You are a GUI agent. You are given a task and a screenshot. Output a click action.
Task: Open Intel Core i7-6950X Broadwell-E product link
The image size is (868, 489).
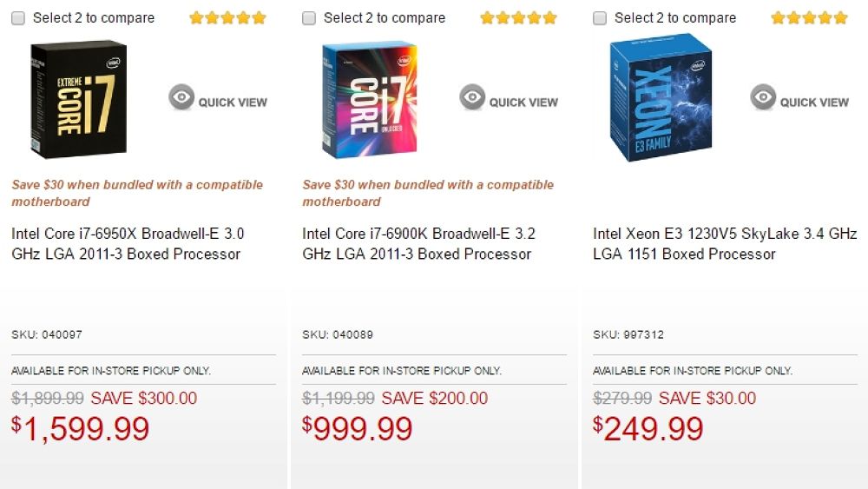tap(128, 244)
